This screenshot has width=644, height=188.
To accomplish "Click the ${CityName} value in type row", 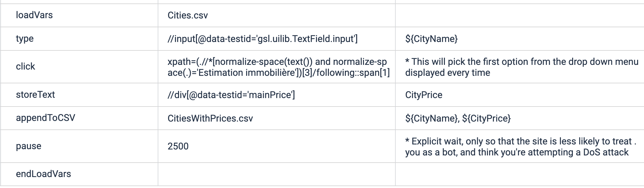I will (x=431, y=39).
